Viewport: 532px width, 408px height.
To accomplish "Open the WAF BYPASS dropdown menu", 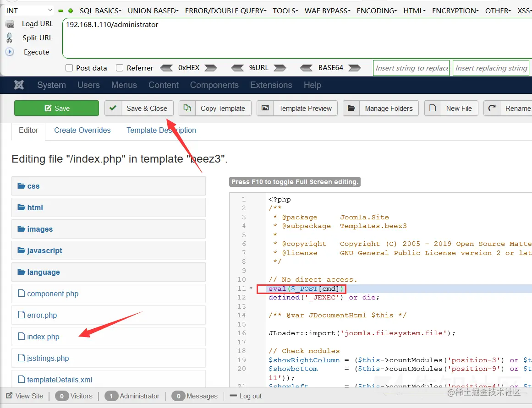I will [x=328, y=11].
